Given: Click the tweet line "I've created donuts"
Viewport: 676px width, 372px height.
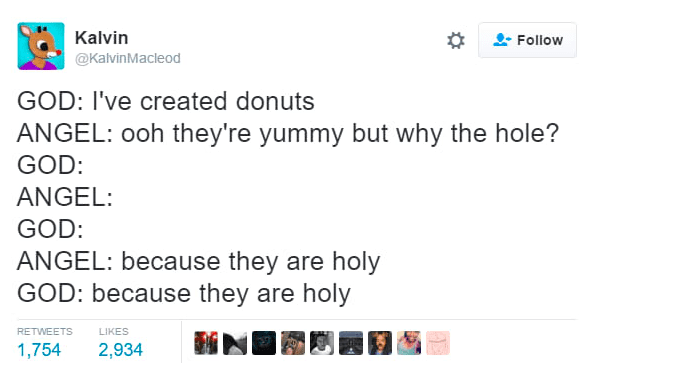Looking at the screenshot, I should click(x=203, y=101).
